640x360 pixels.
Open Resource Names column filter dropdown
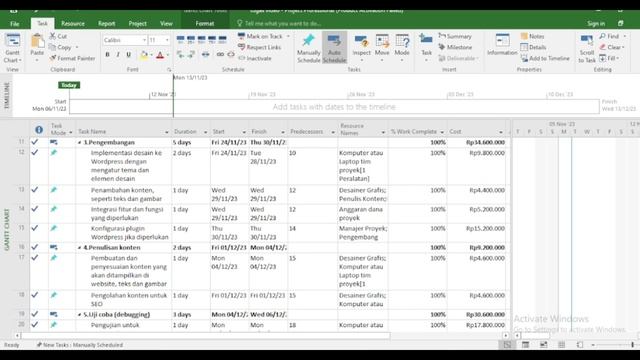(383, 132)
